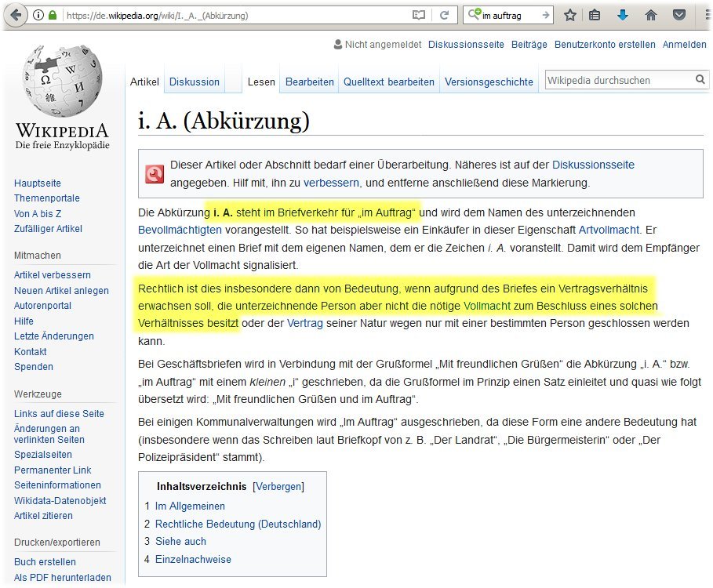The width and height of the screenshot is (713, 588).
Task: Open Themenportale sidebar link
Action: coord(47,198)
